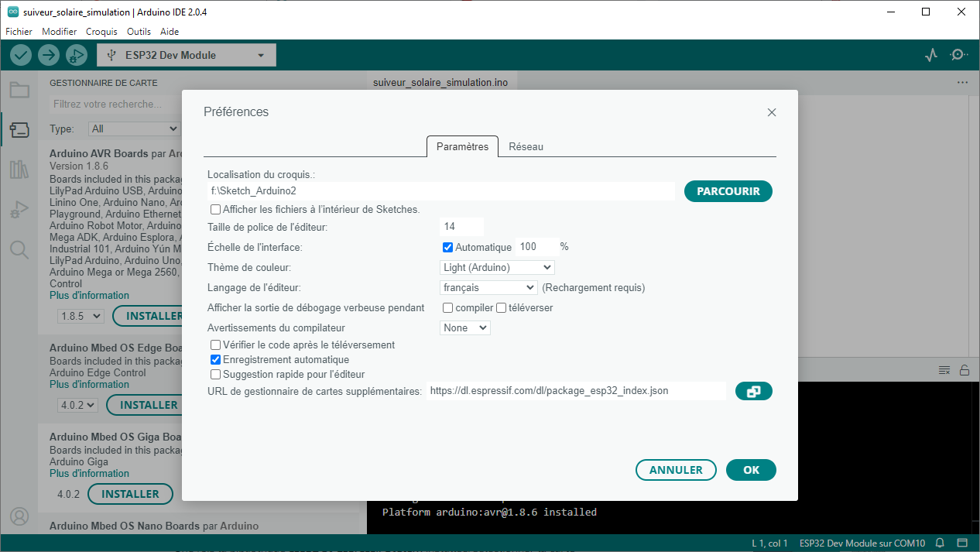The height and width of the screenshot is (552, 980).
Task: Open the Modifier menu
Action: coord(60,32)
